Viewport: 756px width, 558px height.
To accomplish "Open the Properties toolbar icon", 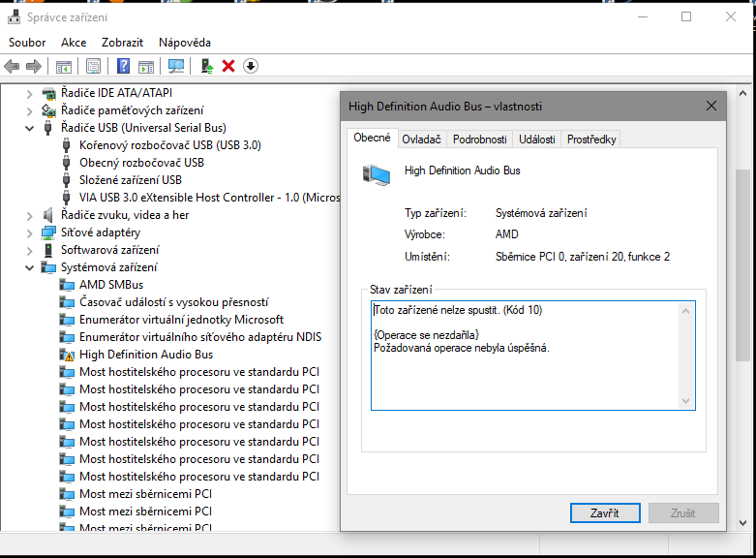I will [94, 66].
